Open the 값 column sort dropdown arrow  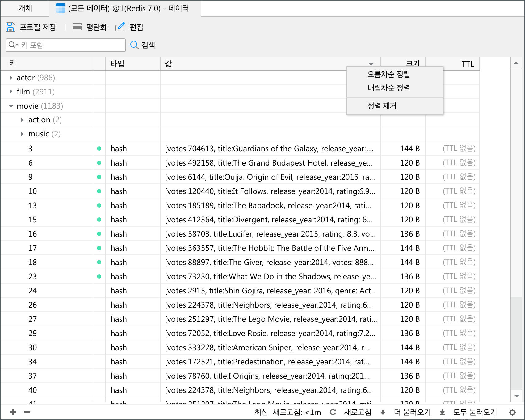pos(371,64)
